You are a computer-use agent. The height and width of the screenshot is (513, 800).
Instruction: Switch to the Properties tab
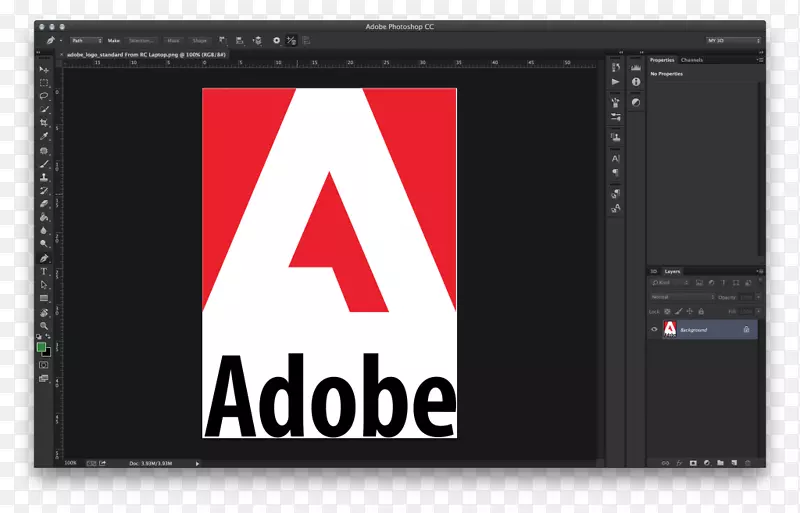pos(662,60)
